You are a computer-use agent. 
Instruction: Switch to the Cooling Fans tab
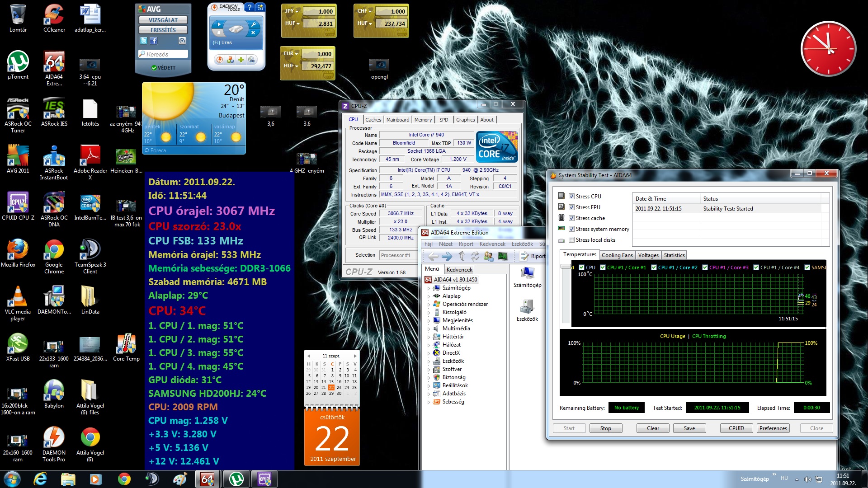[617, 255]
